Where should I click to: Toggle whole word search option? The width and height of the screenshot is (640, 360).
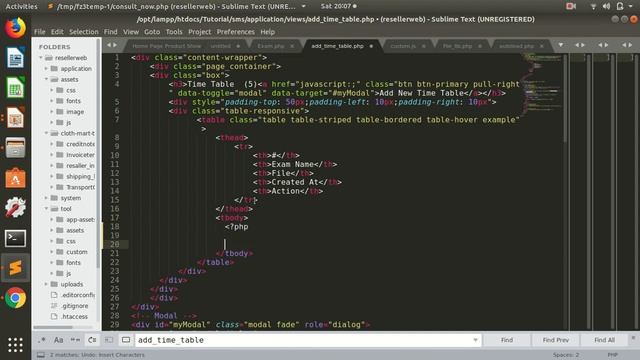click(x=76, y=340)
